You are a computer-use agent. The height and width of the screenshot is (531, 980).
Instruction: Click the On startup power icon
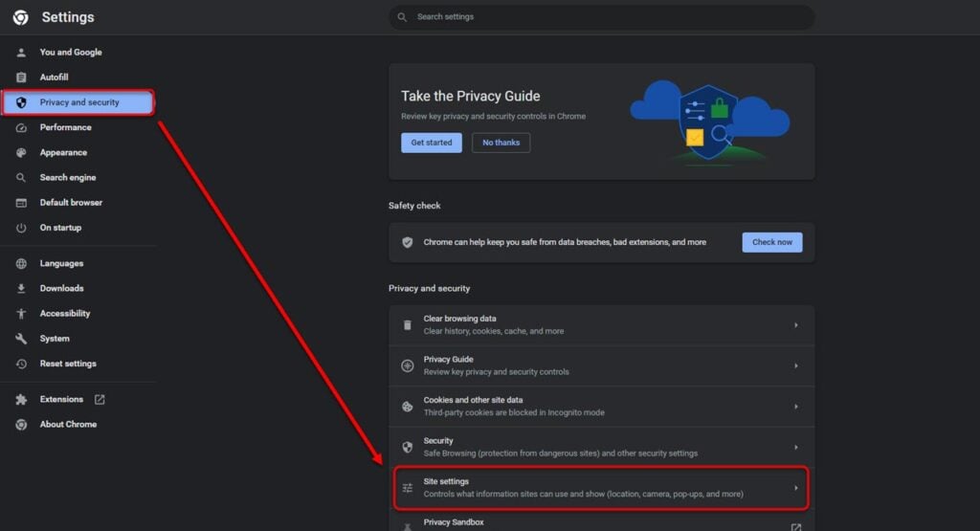coord(21,228)
